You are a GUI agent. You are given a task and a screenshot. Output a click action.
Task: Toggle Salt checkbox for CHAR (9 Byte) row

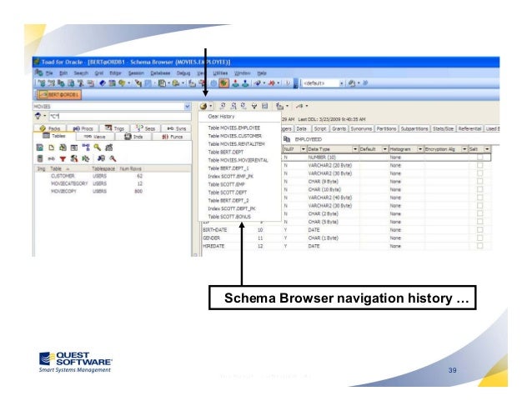[x=480, y=182]
